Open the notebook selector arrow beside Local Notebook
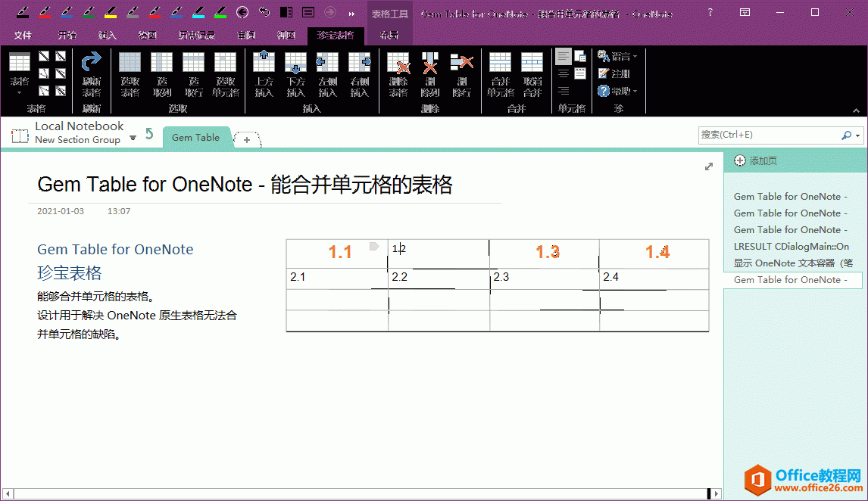Image resolution: width=868 pixels, height=501 pixels. [x=133, y=138]
